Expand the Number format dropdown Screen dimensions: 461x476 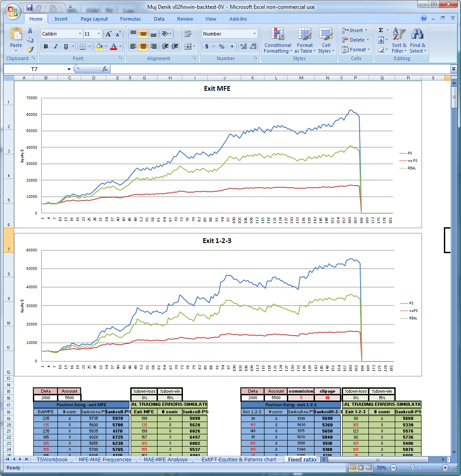tap(254, 34)
